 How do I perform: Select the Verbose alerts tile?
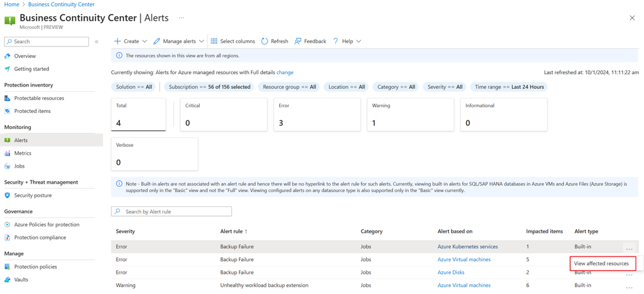tap(155, 154)
